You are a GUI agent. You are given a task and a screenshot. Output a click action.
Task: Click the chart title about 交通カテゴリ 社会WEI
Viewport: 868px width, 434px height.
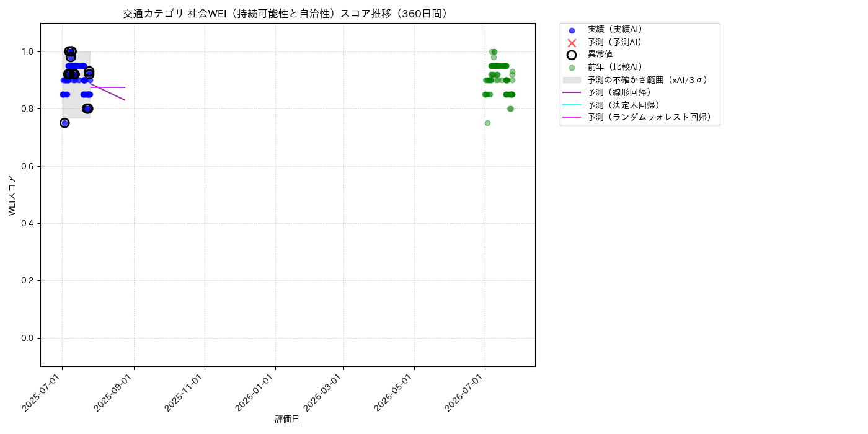coord(287,14)
